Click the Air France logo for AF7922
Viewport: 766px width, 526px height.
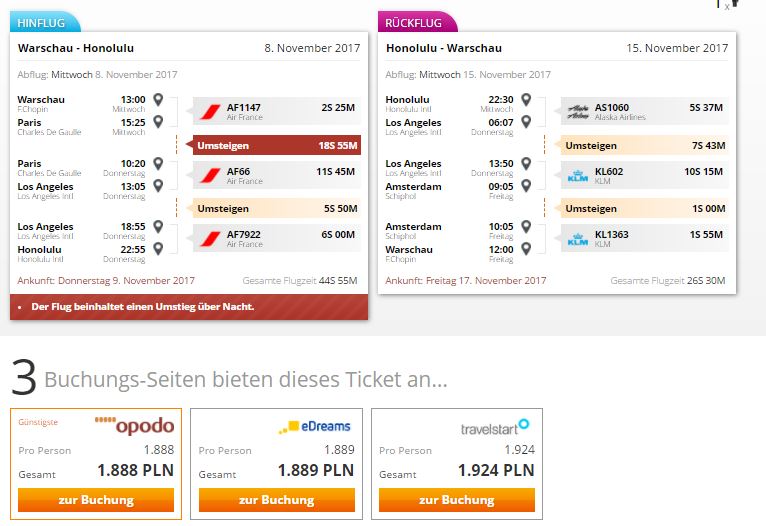point(210,238)
